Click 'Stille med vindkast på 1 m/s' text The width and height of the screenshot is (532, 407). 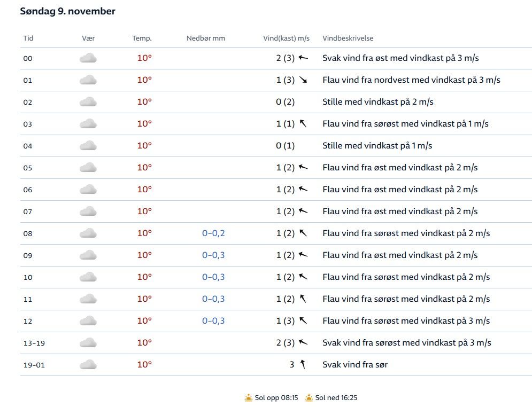(377, 146)
